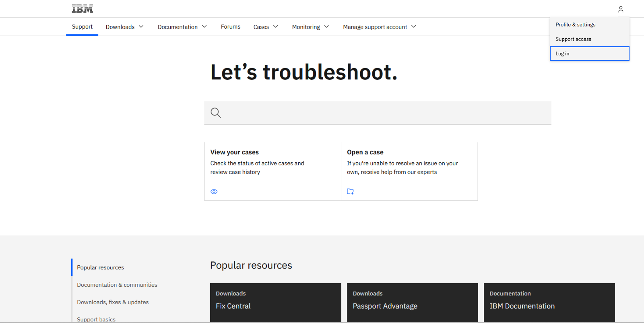Image resolution: width=644 pixels, height=323 pixels.
Task: Go to Documentation & communities section
Action: click(117, 285)
